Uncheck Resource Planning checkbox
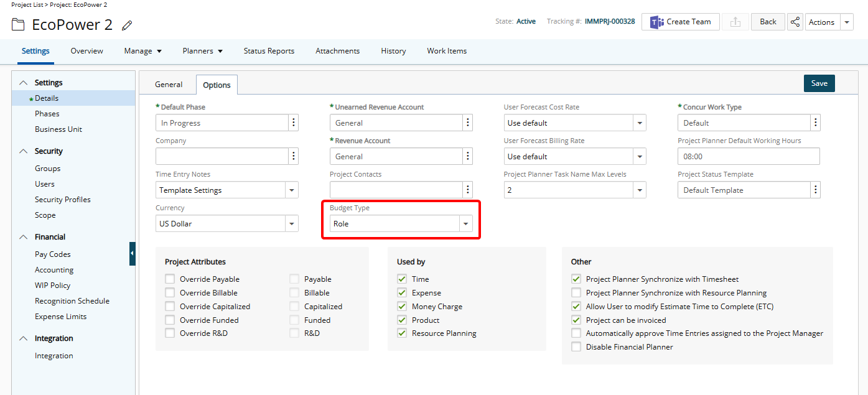This screenshot has height=395, width=868. click(402, 333)
